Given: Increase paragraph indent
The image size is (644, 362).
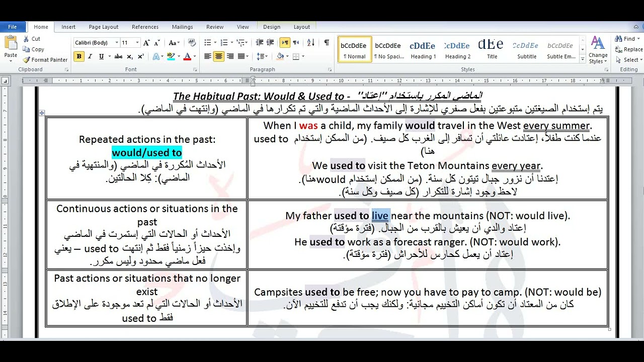Looking at the screenshot, I should click(271, 43).
